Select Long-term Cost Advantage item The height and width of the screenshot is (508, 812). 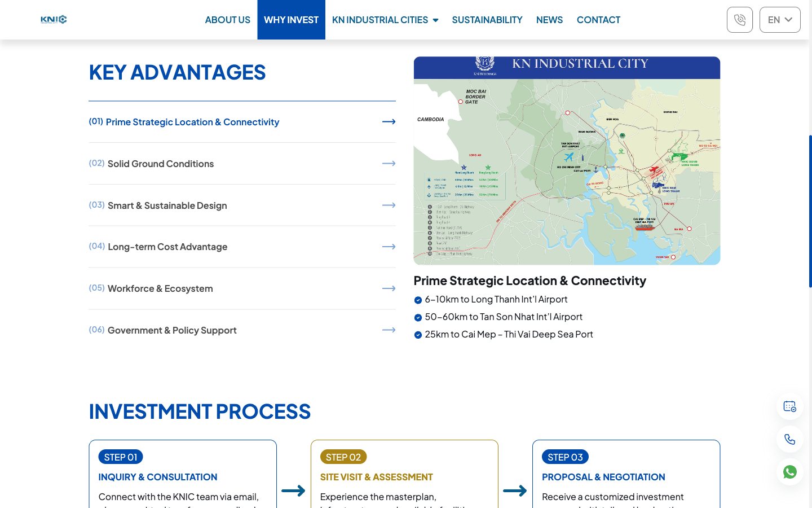click(x=242, y=247)
